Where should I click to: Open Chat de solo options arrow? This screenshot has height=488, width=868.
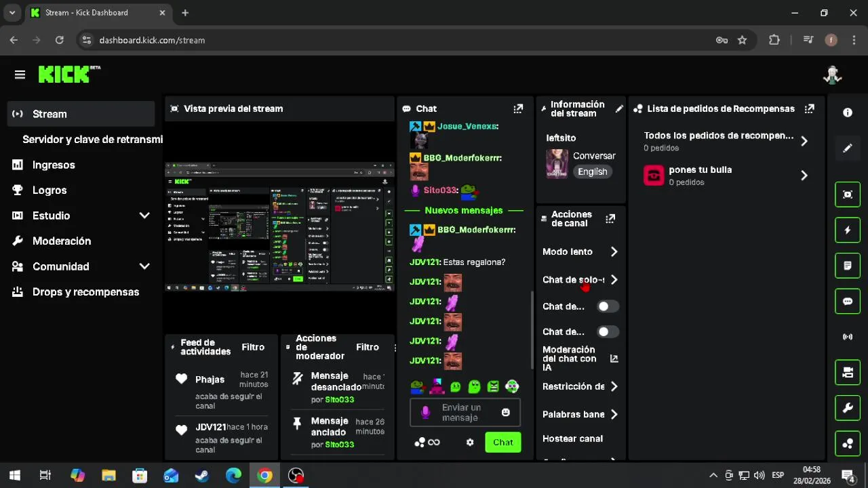pos(614,279)
